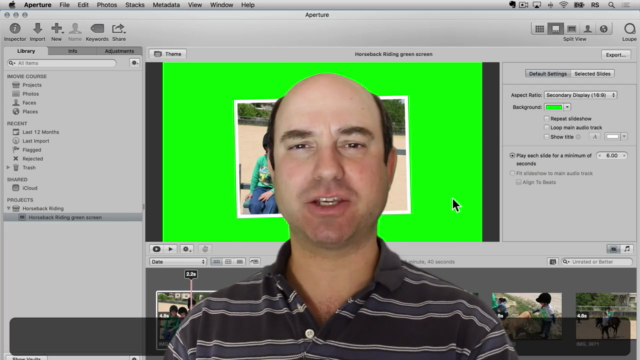Select Fit slideshow to main audio track
The image size is (640, 360).
coord(512,173)
